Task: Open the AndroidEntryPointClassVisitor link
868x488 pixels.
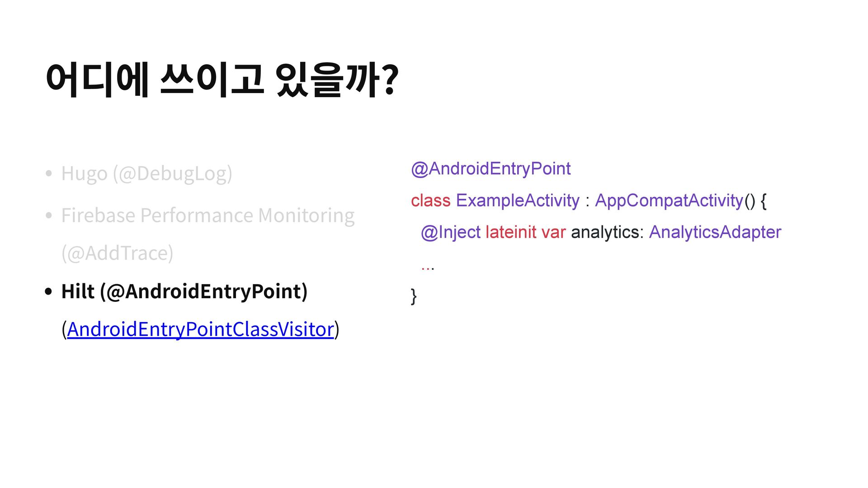Action: click(x=200, y=329)
